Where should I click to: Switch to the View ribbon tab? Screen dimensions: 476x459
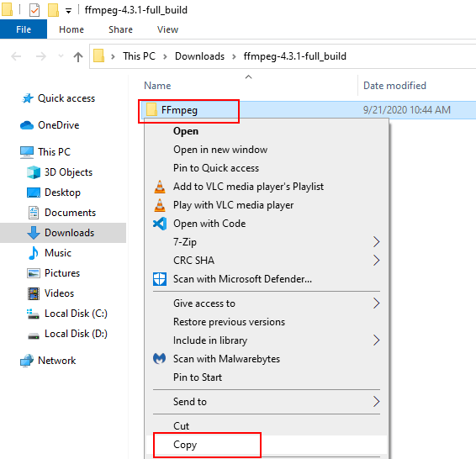(x=167, y=29)
